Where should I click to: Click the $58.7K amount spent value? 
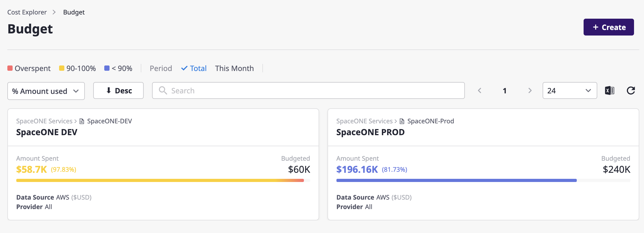click(x=32, y=170)
